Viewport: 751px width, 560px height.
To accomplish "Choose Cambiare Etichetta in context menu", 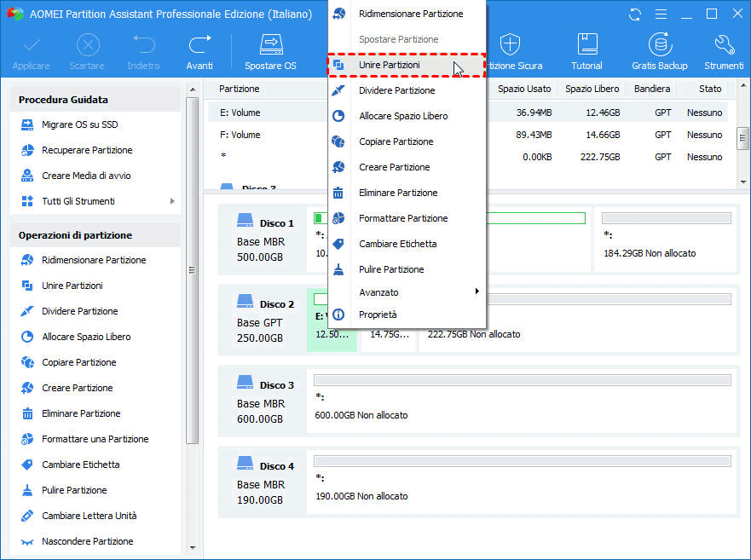I will pos(407,244).
